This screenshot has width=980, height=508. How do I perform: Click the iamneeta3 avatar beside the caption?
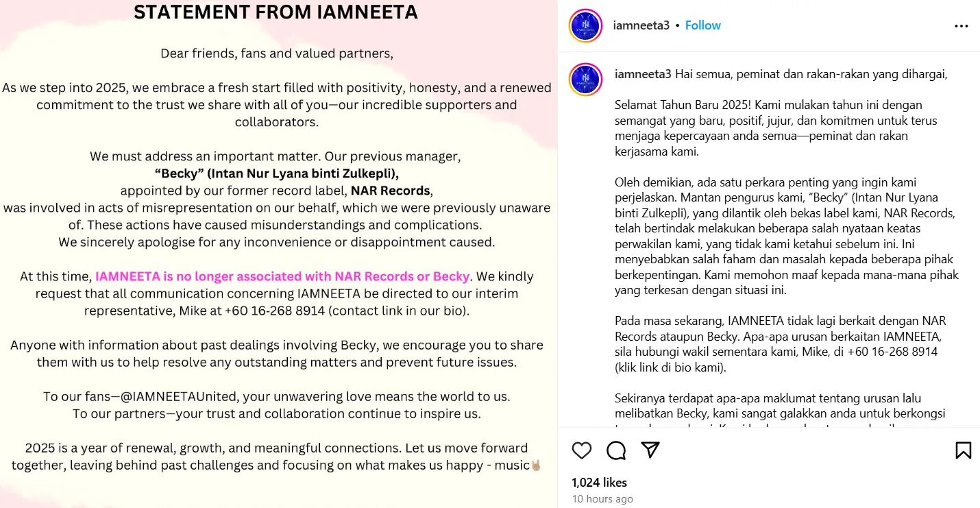coord(586,80)
